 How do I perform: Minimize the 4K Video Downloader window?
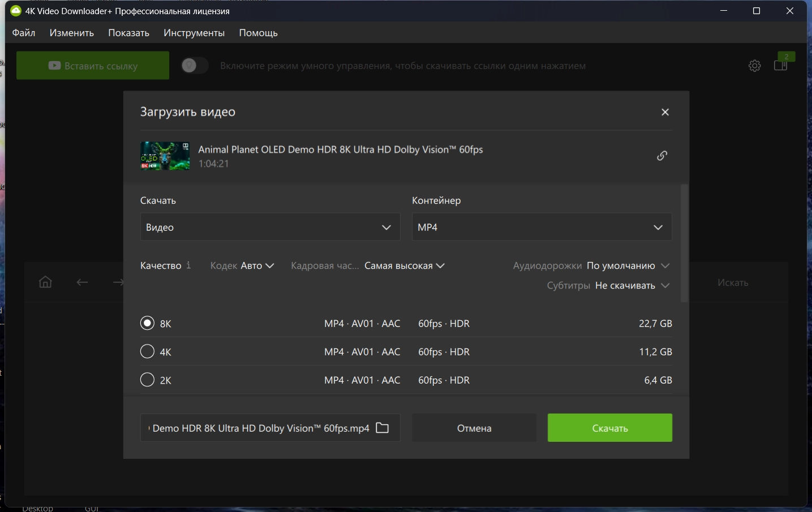coord(723,11)
